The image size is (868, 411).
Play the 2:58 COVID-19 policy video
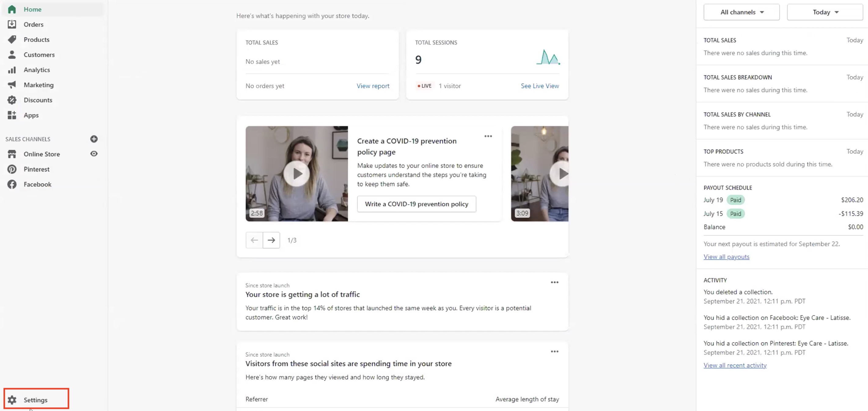296,173
